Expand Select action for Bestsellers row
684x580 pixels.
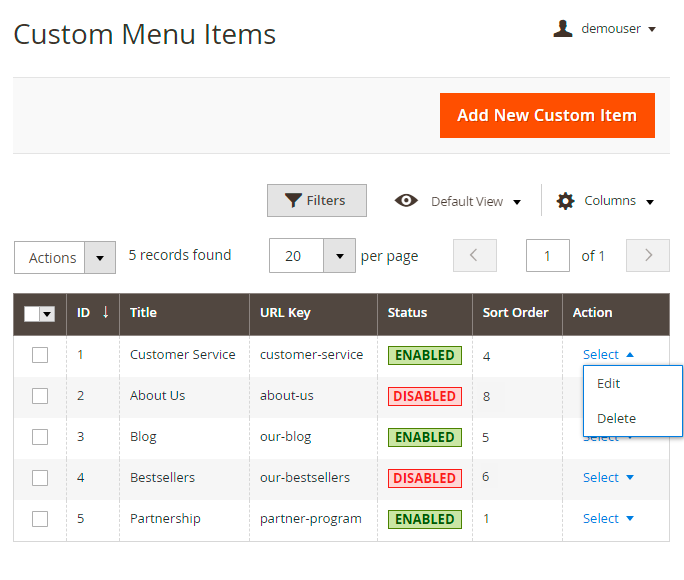608,478
